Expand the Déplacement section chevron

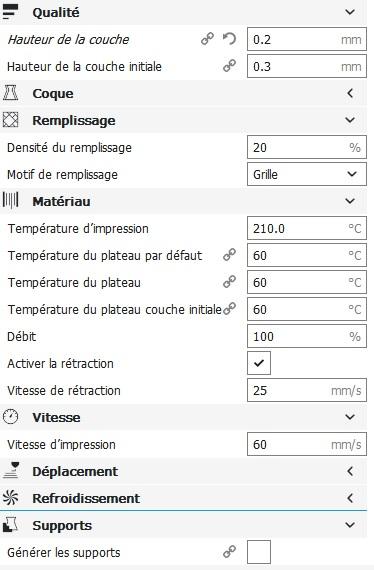point(350,471)
